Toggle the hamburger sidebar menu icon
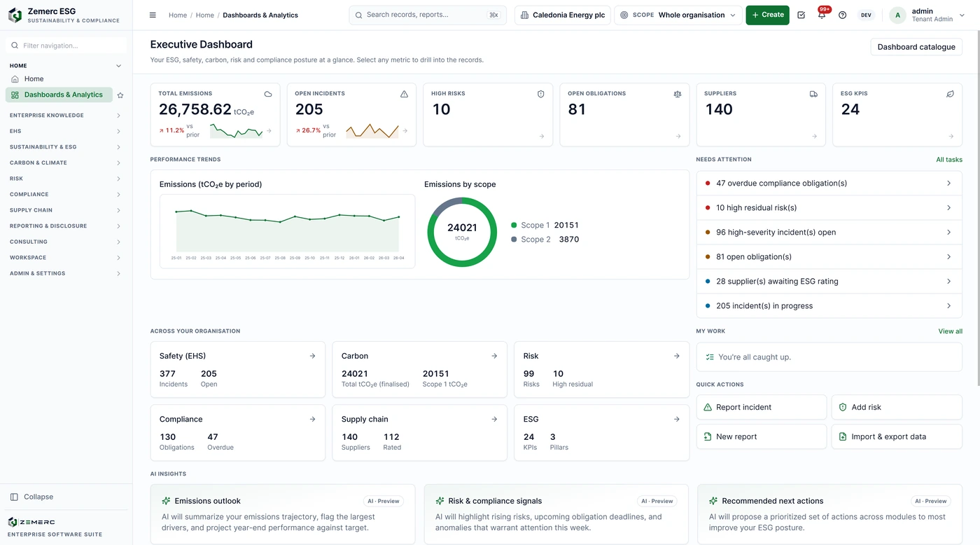The image size is (980, 545). click(x=153, y=15)
